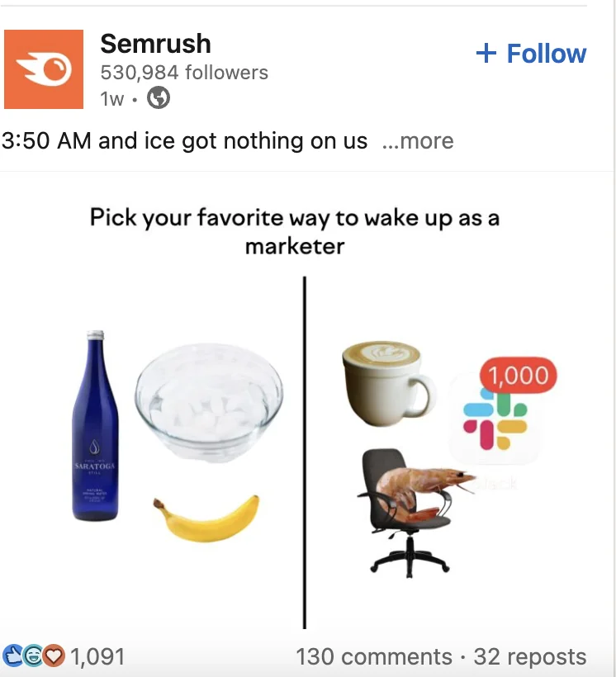The image size is (616, 677).
Task: Click the Saratoga blue water bottle
Action: (x=95, y=426)
